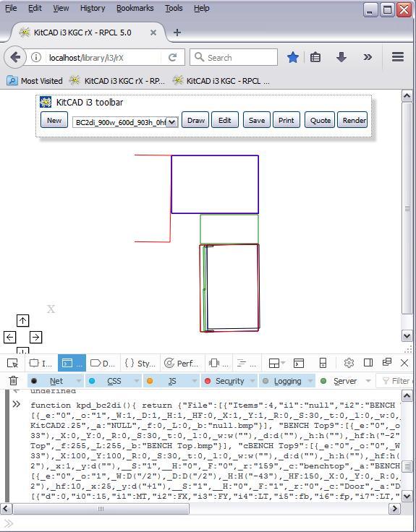Expand the JS filter dropdown arrow

pyautogui.click(x=195, y=381)
